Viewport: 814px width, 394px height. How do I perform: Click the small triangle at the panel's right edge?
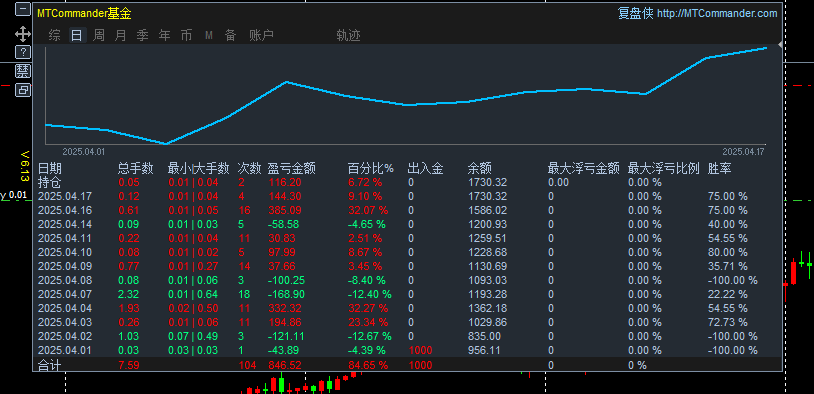coord(780,45)
